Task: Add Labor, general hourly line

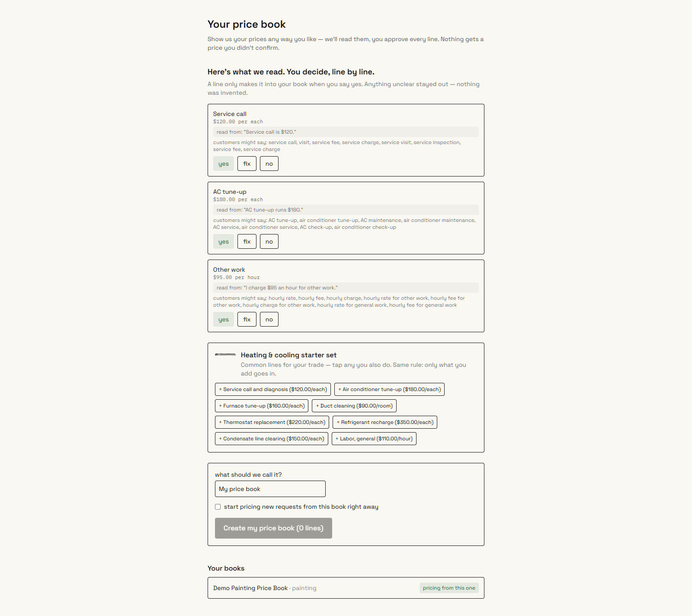Action: (374, 439)
